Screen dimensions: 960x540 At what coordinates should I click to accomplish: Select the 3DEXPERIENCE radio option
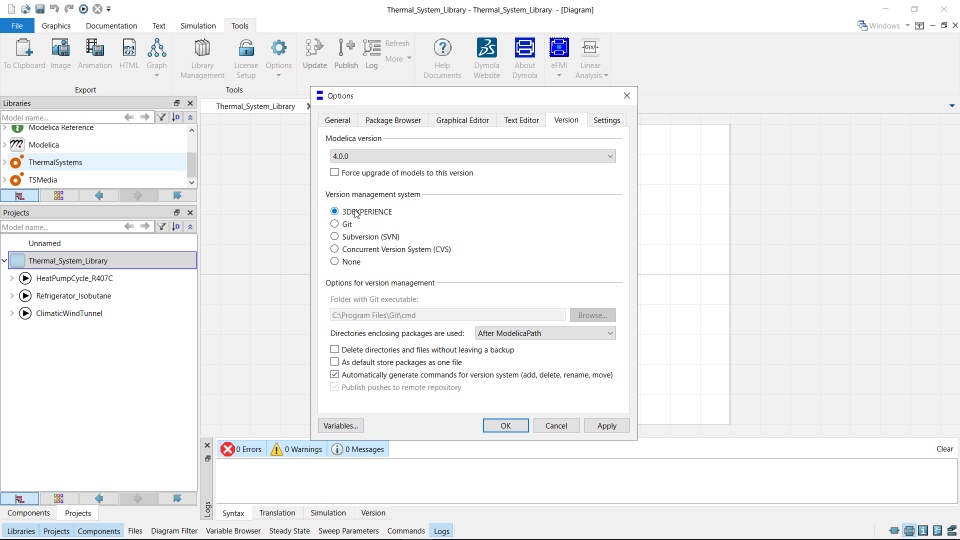point(334,211)
